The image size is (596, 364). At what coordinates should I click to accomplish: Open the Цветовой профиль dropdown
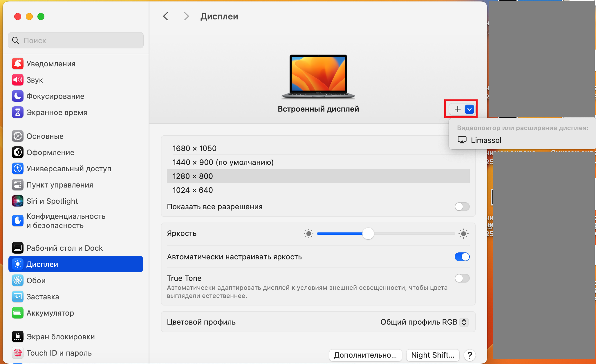424,322
